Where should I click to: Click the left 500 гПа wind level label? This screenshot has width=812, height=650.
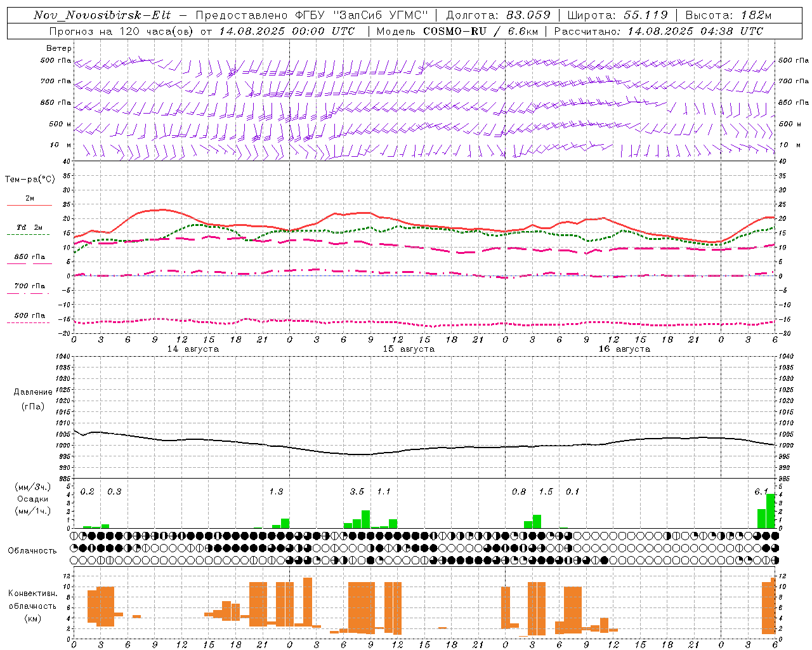pyautogui.click(x=55, y=61)
